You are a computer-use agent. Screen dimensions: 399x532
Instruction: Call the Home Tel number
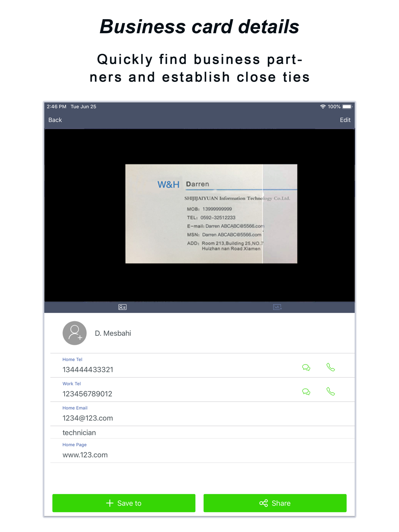pyautogui.click(x=331, y=367)
